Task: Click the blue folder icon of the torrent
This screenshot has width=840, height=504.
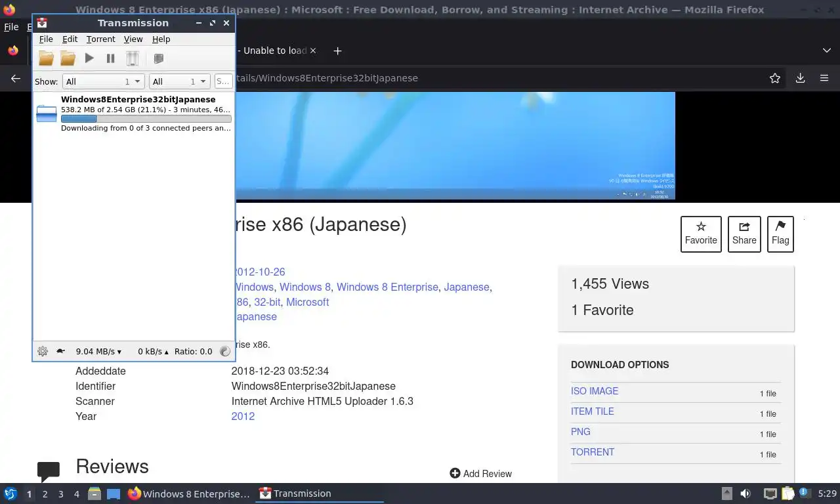Action: 47,114
